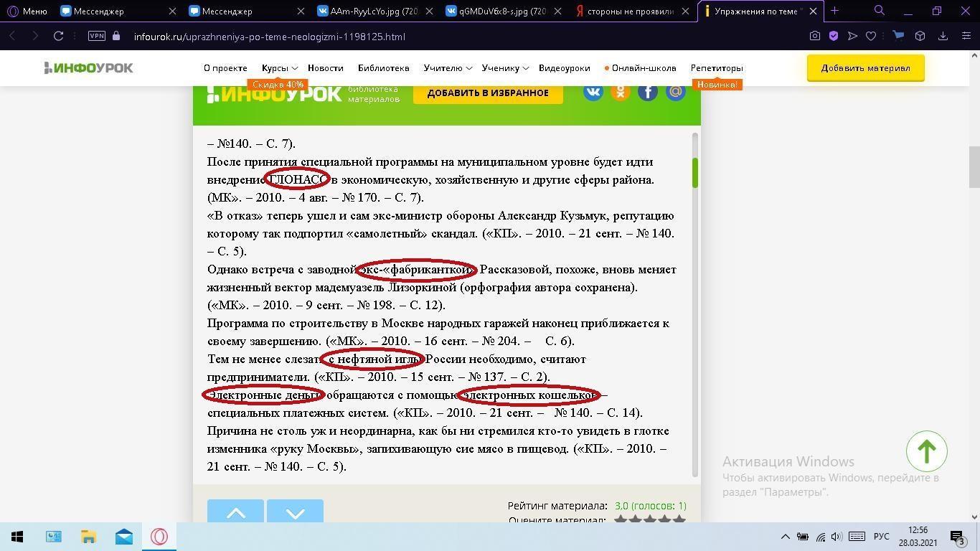The height and width of the screenshot is (551, 980).
Task: Focus the infourok.ru address bar
Action: tap(459, 36)
